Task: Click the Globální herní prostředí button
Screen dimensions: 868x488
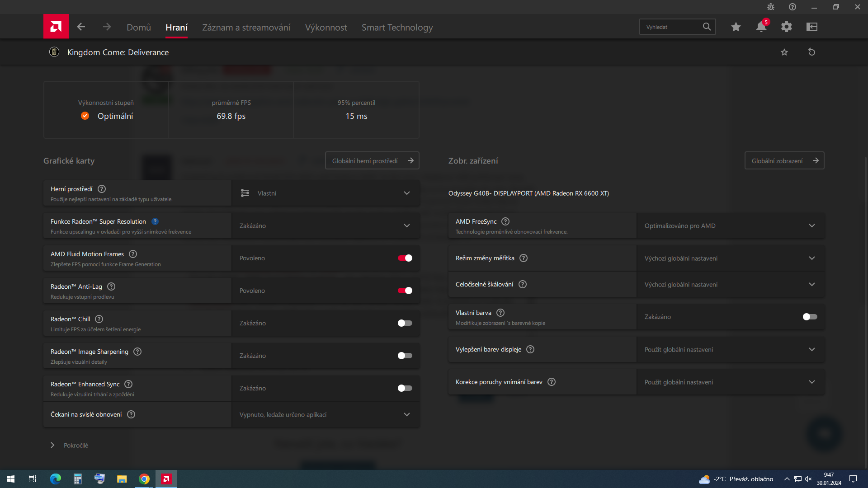Action: pyautogui.click(x=372, y=160)
